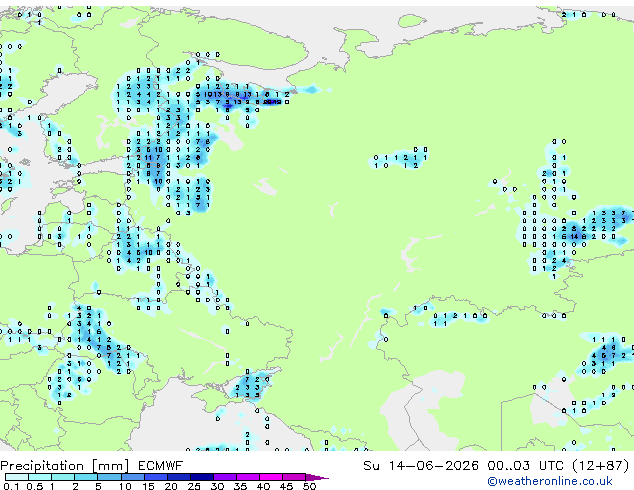Click the '30' legend scale label
634x490 pixels.
(x=217, y=486)
